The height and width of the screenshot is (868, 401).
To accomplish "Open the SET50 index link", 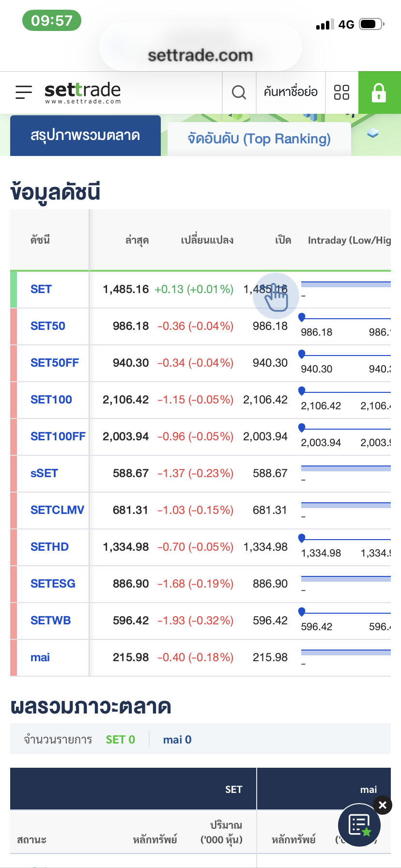I will click(x=48, y=326).
